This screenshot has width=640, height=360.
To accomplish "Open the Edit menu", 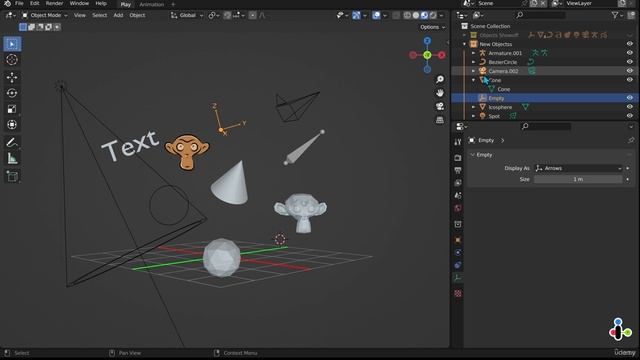I will point(35,3).
